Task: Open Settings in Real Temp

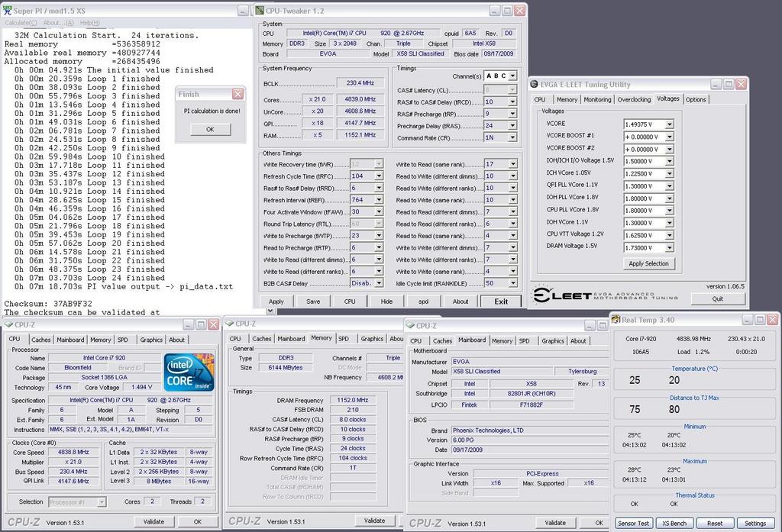Action: (755, 523)
